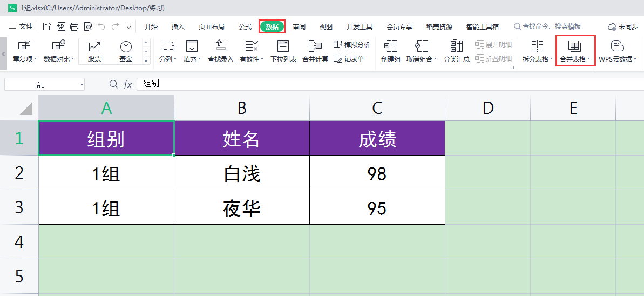Click the fx insert function icon
644x296 pixels.
128,84
